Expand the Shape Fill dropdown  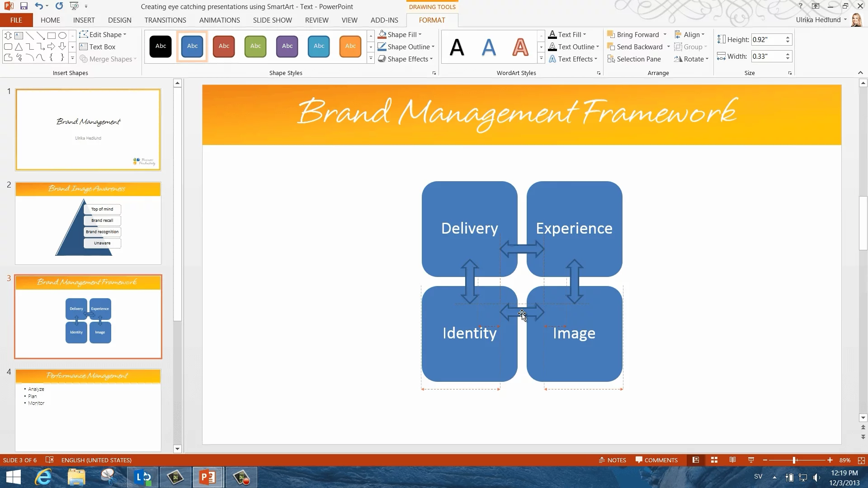click(x=420, y=35)
